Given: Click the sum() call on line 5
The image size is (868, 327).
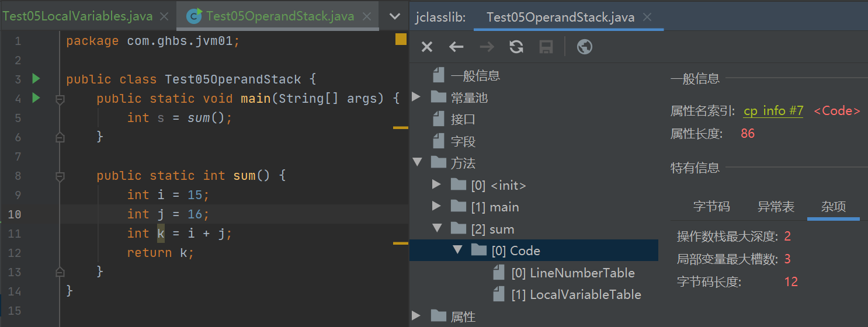Looking at the screenshot, I should point(206,118).
